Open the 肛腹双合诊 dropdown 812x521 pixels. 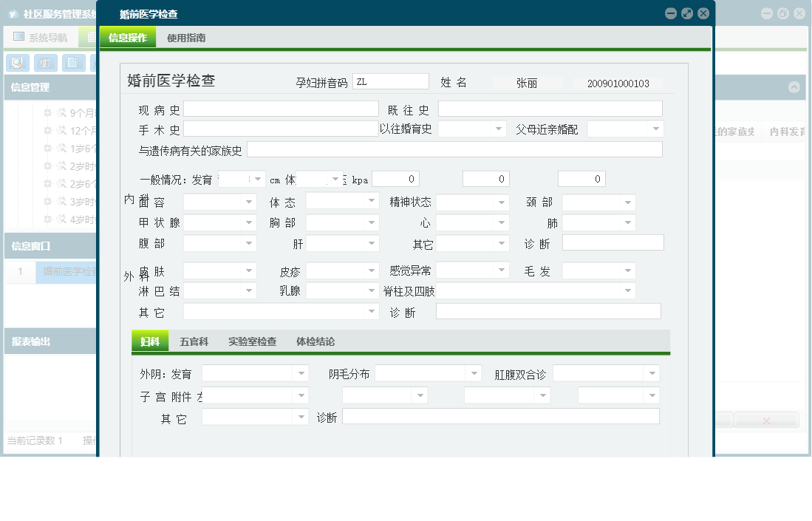(x=652, y=374)
